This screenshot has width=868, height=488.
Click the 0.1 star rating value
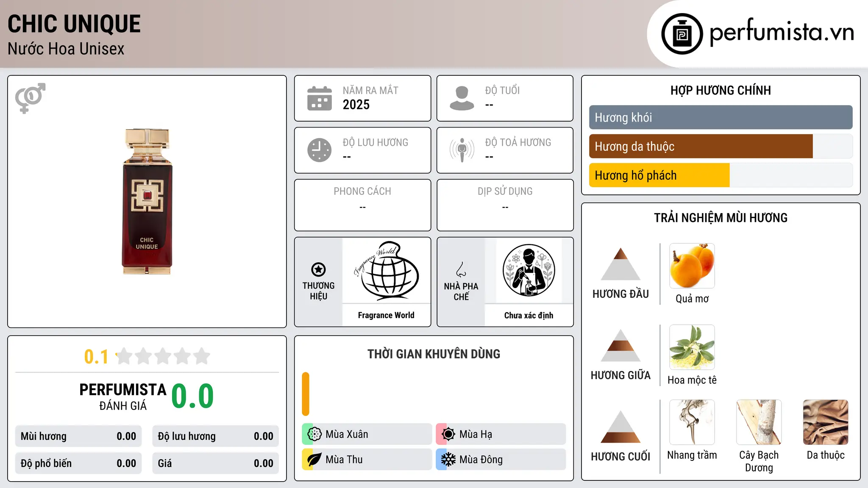96,357
